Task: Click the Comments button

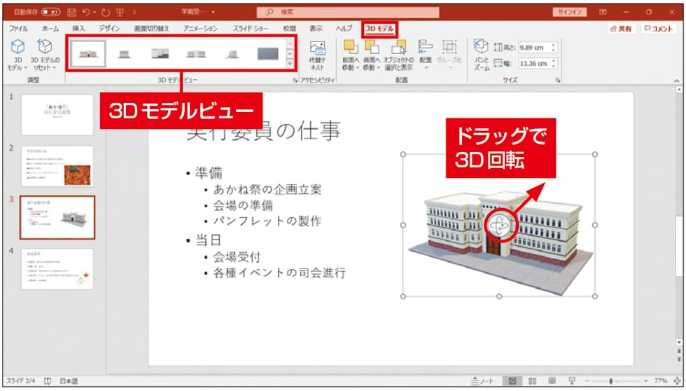Action: tap(658, 29)
